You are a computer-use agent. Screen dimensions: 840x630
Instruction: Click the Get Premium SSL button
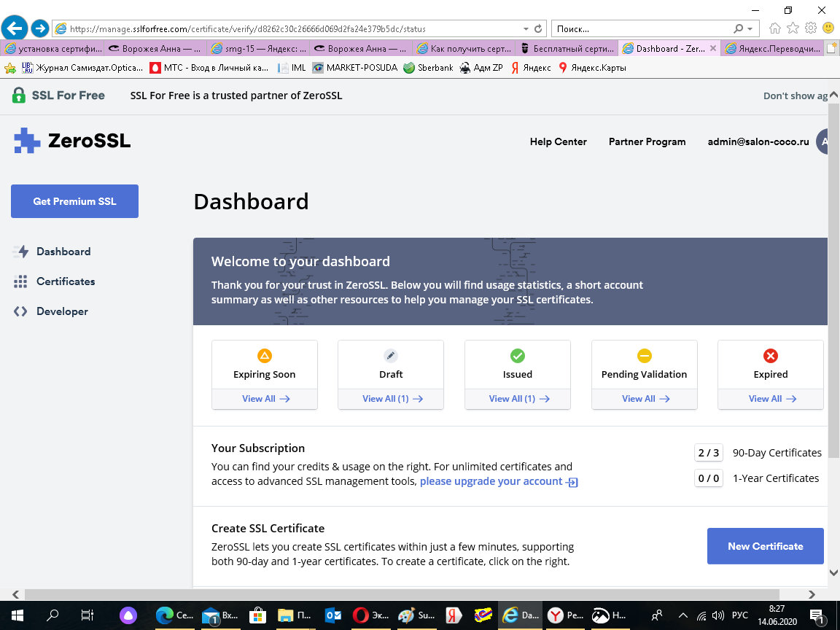pyautogui.click(x=74, y=201)
